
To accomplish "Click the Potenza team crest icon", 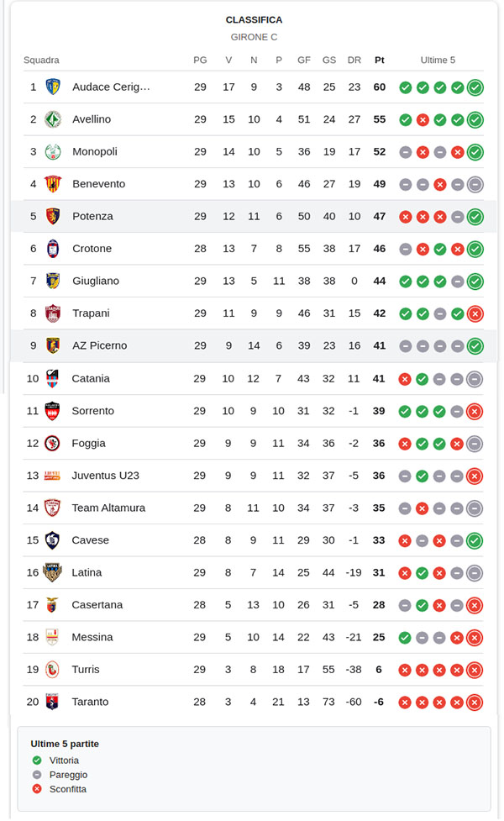I will [53, 216].
